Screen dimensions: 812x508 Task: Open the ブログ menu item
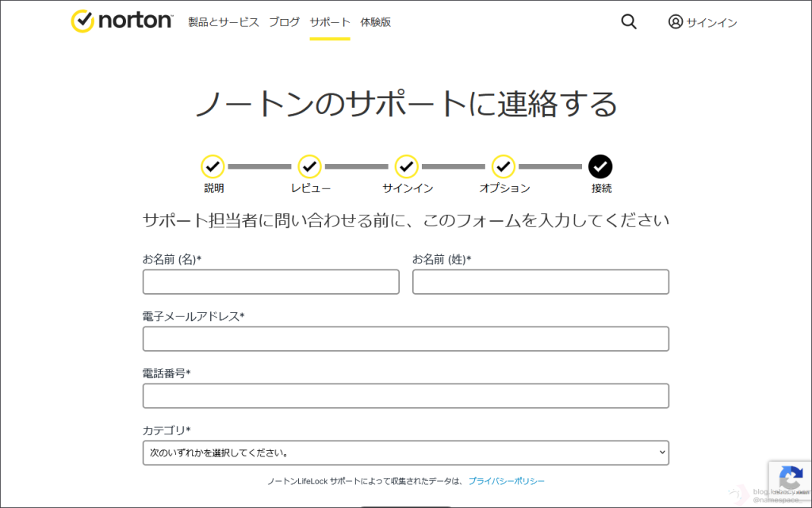pyautogui.click(x=284, y=22)
